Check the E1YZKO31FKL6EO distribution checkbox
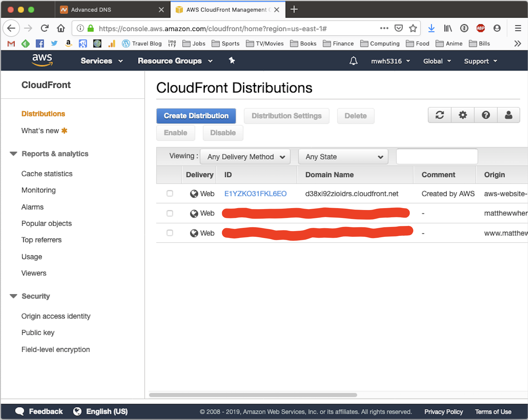The image size is (528, 420). [x=170, y=193]
